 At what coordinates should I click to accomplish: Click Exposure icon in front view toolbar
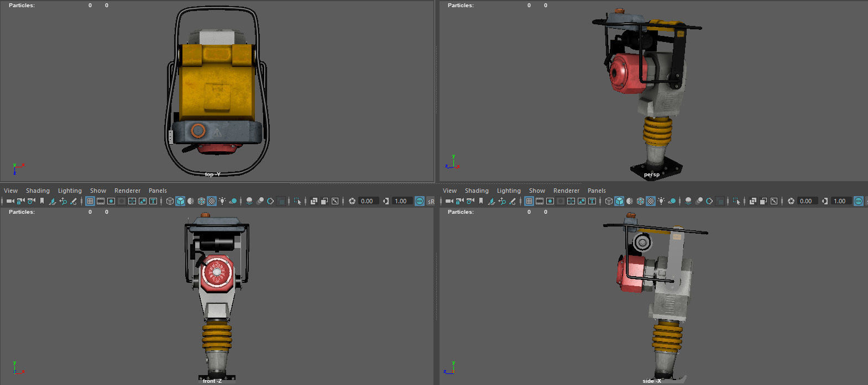(x=352, y=201)
